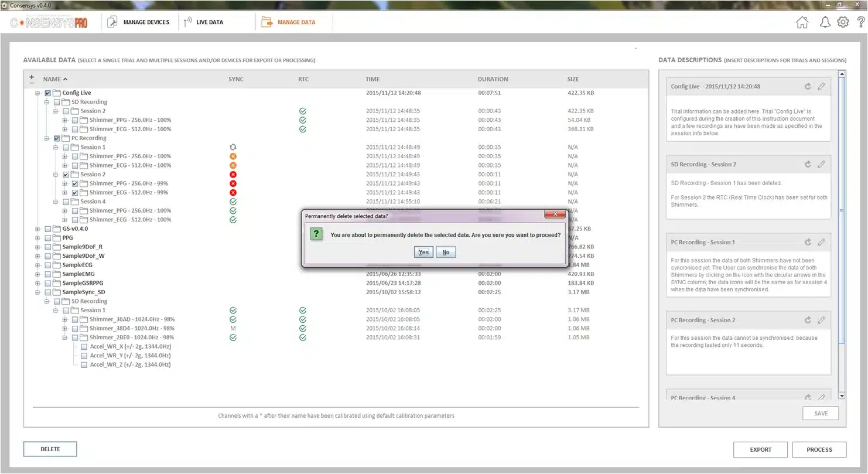The height and width of the screenshot is (474, 868).
Task: Edit the PC Recording - Session 2 description
Action: (x=821, y=320)
